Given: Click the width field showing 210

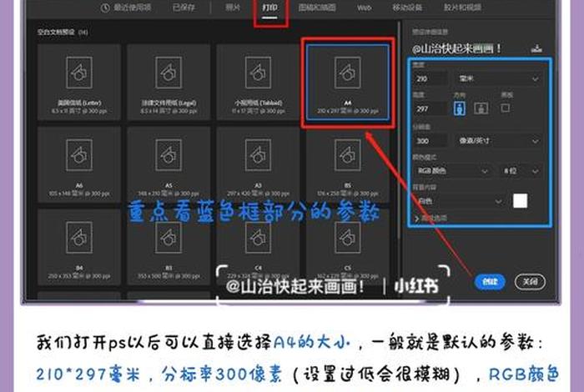Looking at the screenshot, I should pyautogui.click(x=430, y=78).
